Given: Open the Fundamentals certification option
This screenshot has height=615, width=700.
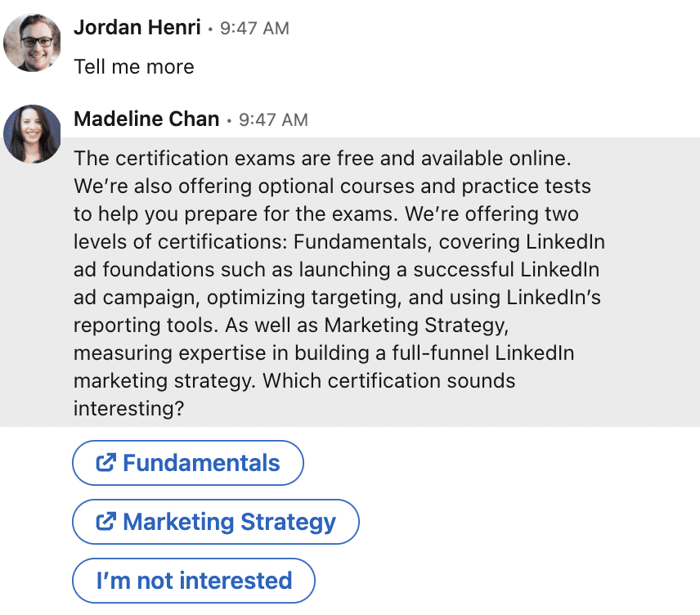Looking at the screenshot, I should click(x=188, y=463).
